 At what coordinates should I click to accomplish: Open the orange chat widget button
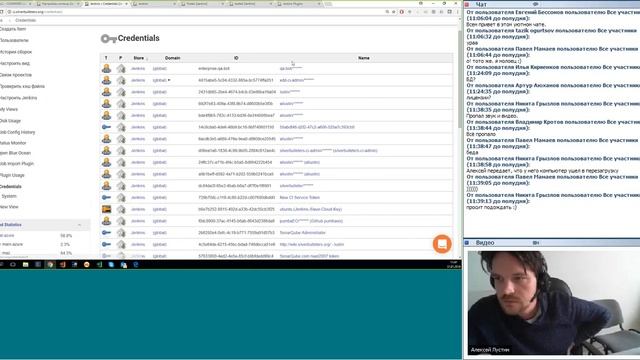pyautogui.click(x=442, y=244)
